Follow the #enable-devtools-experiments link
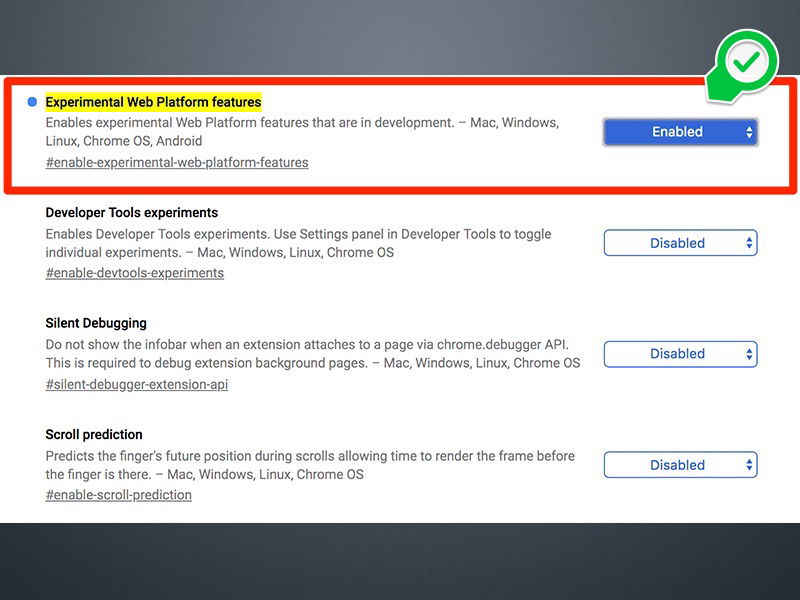 [x=135, y=273]
